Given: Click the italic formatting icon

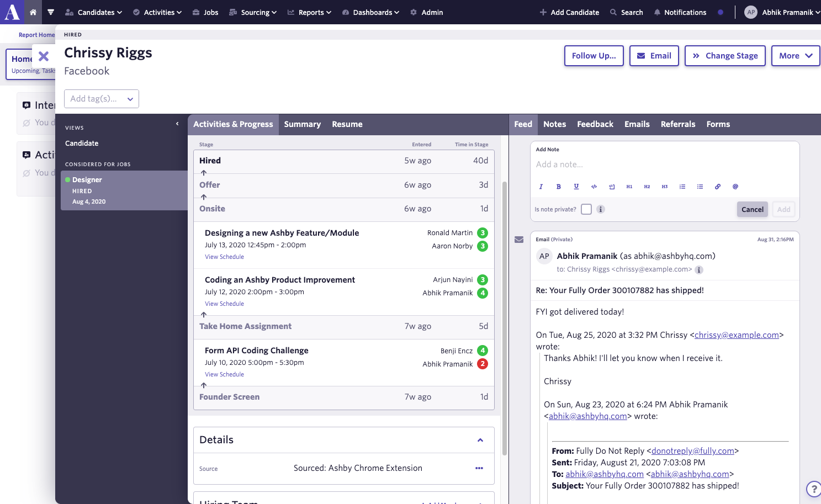Looking at the screenshot, I should tap(541, 187).
